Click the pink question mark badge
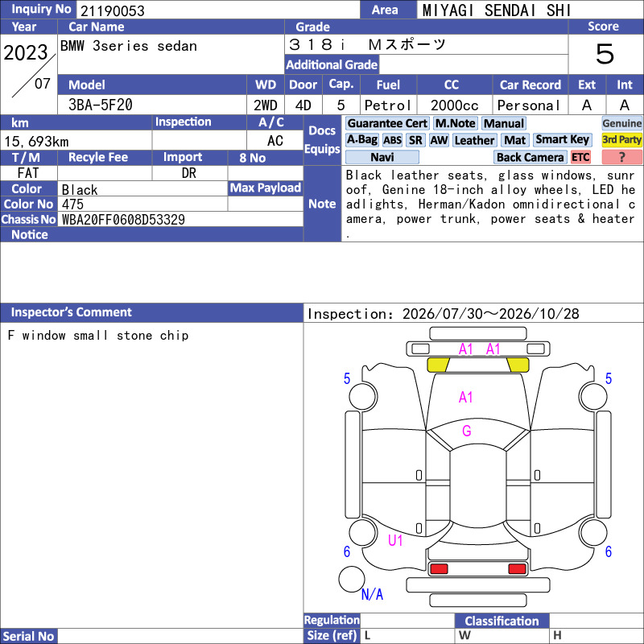 pyautogui.click(x=621, y=157)
